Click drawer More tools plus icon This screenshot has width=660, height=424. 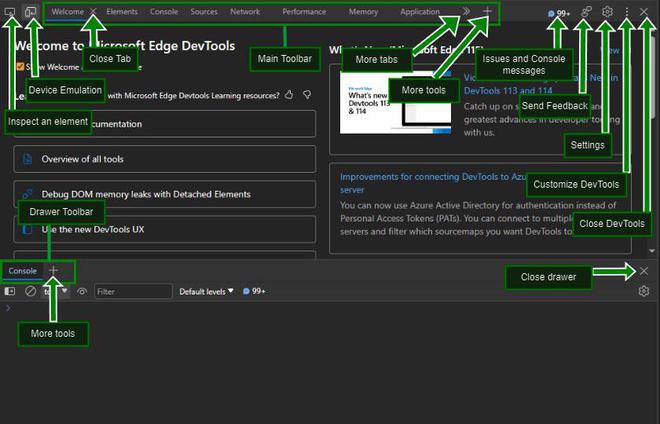click(x=53, y=270)
